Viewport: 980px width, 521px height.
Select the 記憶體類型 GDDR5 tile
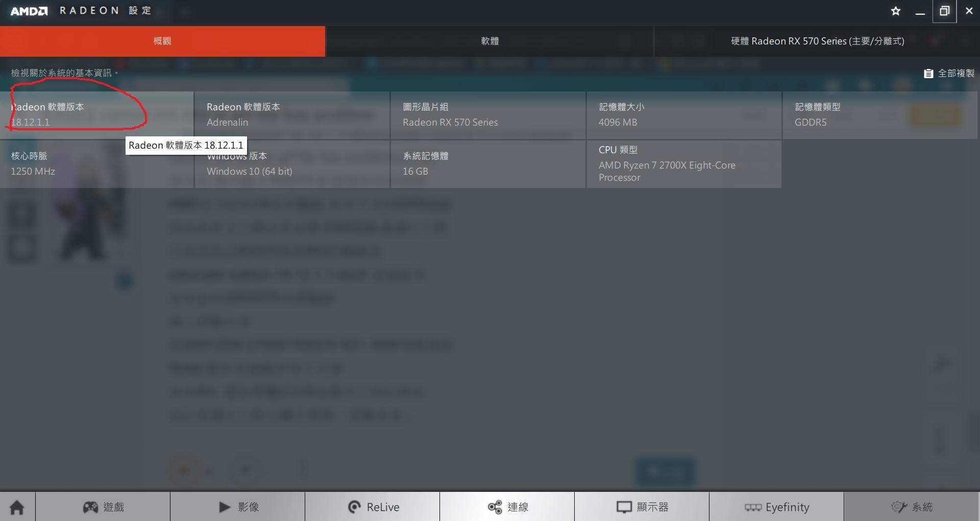880,115
